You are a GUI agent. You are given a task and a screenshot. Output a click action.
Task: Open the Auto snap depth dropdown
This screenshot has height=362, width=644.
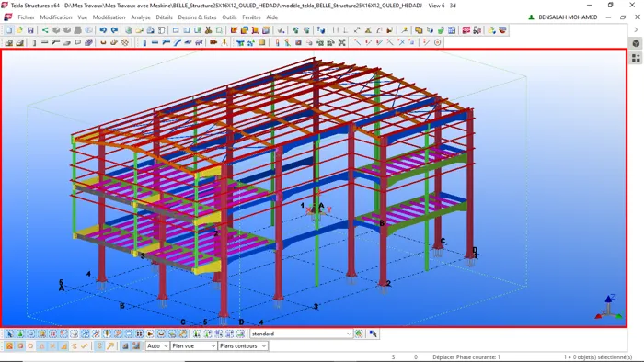pyautogui.click(x=157, y=346)
